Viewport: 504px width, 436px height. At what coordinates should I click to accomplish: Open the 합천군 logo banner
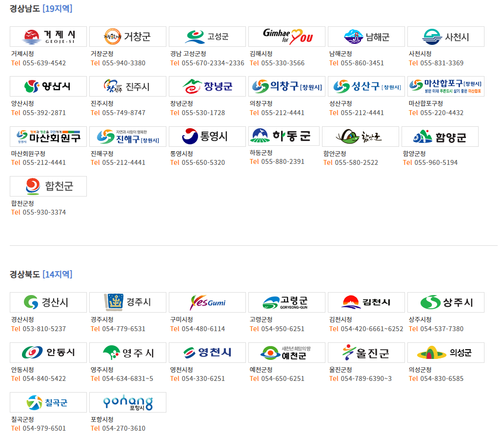[48, 186]
